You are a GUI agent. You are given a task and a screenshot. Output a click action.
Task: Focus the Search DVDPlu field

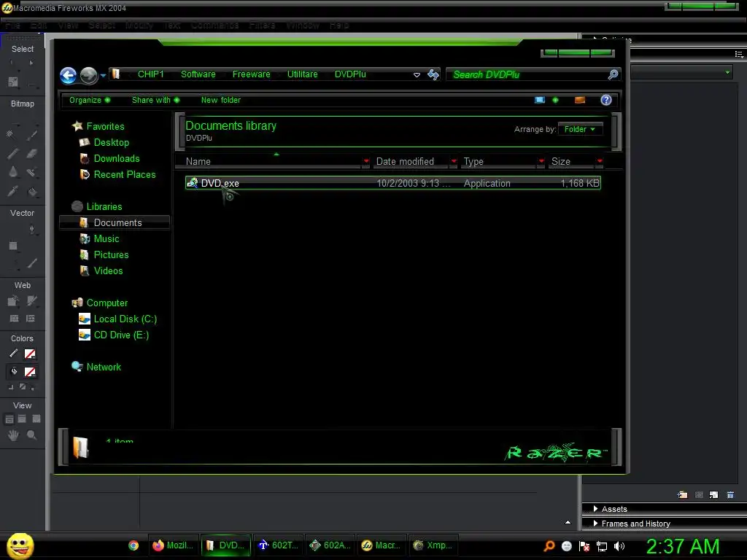tap(529, 75)
